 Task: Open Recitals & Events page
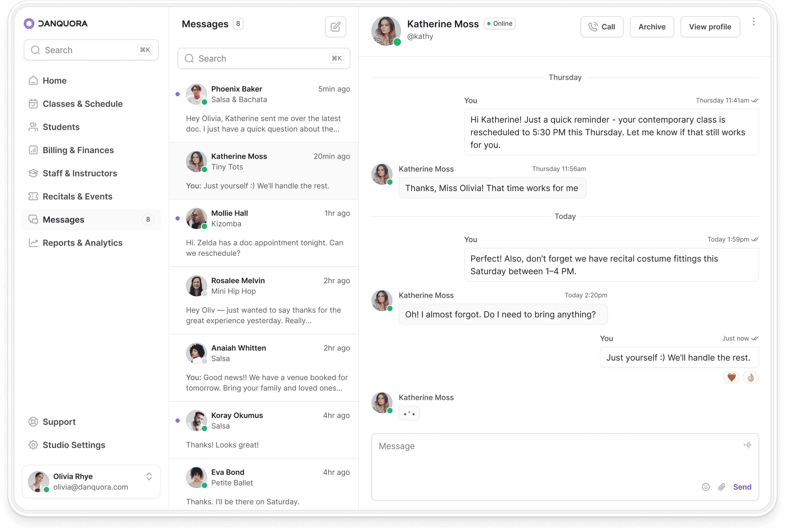click(x=77, y=196)
